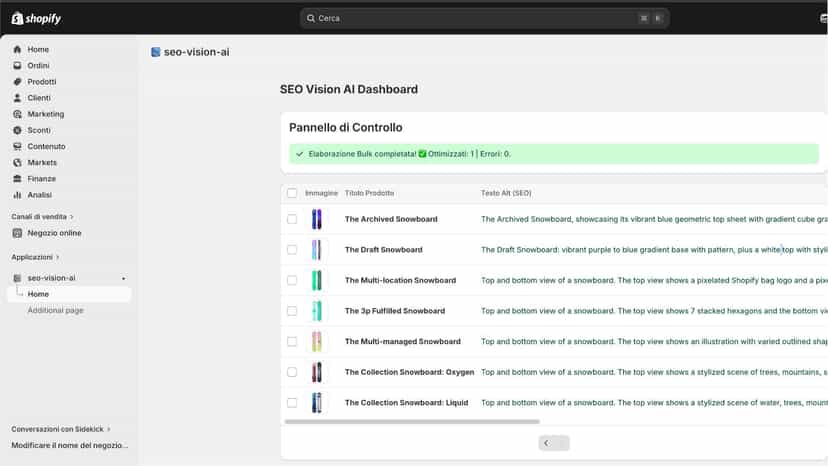This screenshot has height=466, width=828.
Task: Click the search magnifier icon
Action: point(311,18)
